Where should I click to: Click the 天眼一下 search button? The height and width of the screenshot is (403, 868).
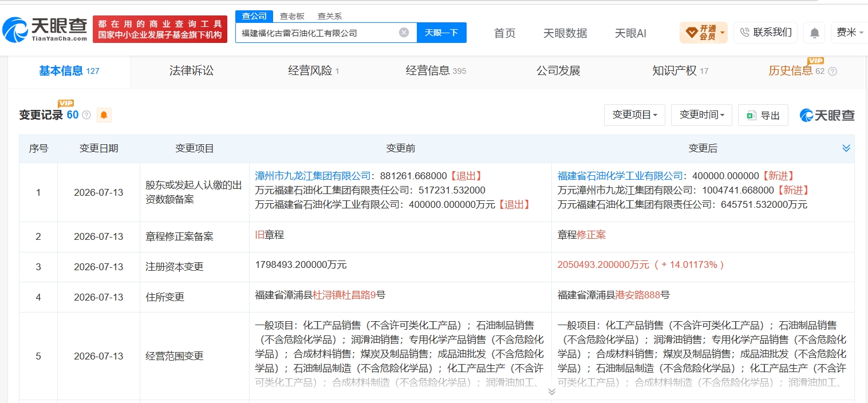[x=441, y=33]
